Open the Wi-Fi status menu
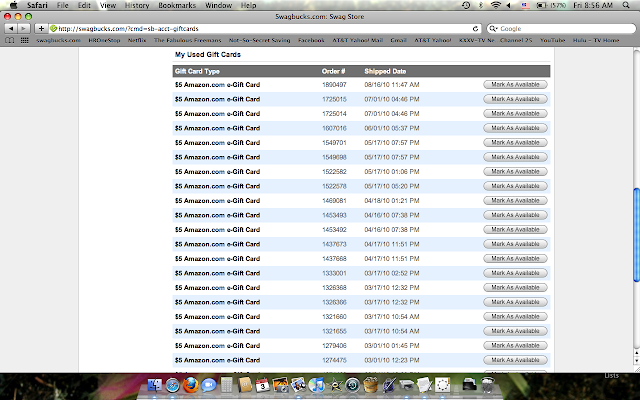 (496, 5)
